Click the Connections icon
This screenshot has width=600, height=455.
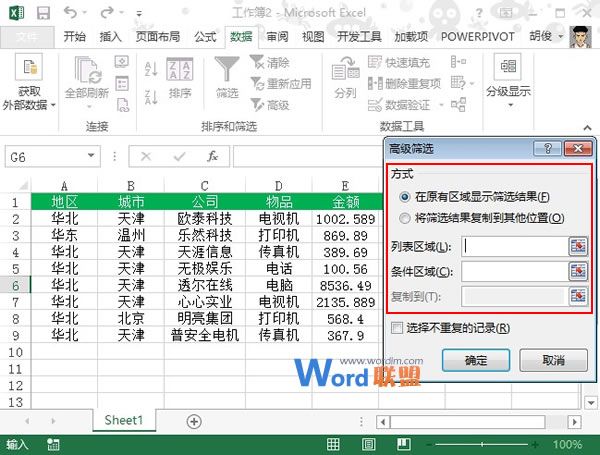pyautogui.click(x=122, y=62)
